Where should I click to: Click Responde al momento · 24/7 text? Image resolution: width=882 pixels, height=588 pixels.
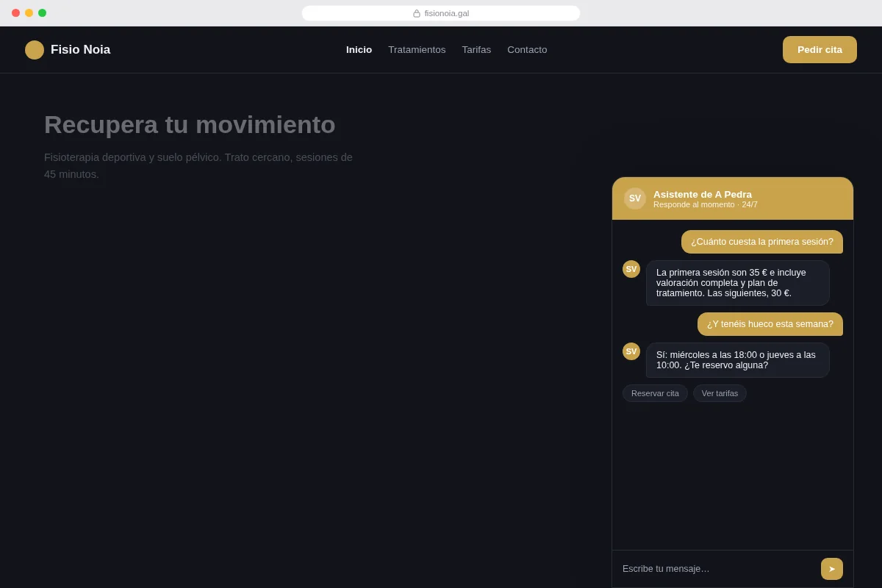click(x=706, y=204)
